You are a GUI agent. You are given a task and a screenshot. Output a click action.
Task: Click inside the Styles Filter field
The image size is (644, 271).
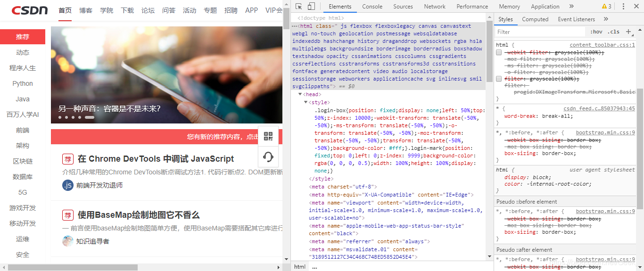click(540, 32)
